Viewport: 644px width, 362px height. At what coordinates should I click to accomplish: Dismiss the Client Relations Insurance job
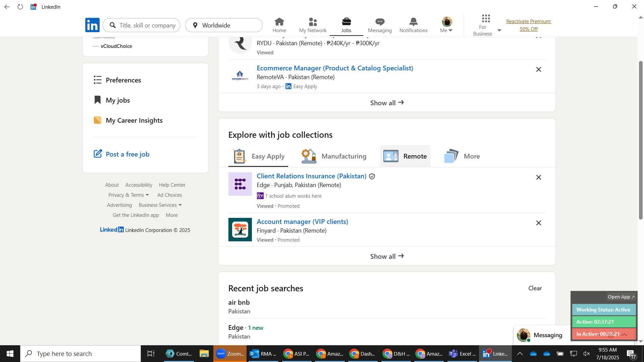coord(538,177)
